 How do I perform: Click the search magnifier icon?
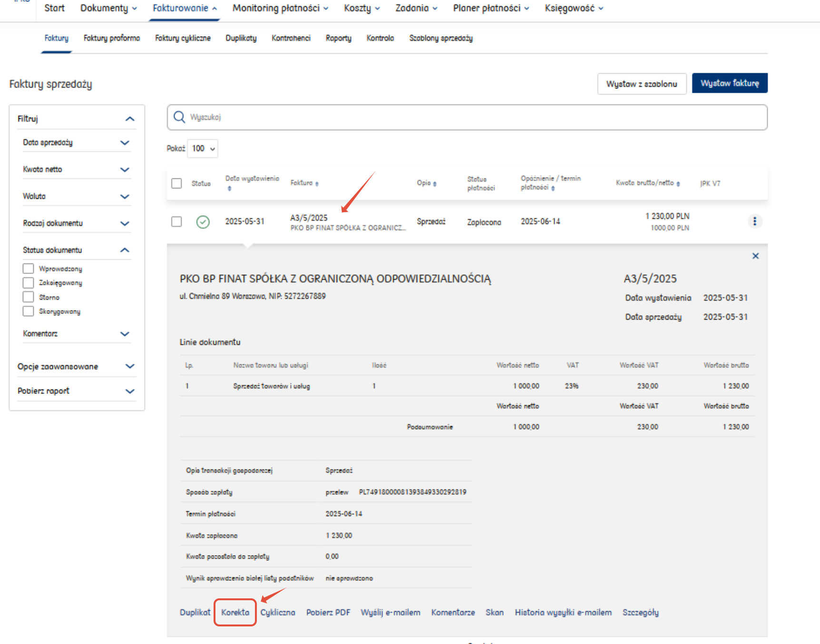[x=179, y=117]
